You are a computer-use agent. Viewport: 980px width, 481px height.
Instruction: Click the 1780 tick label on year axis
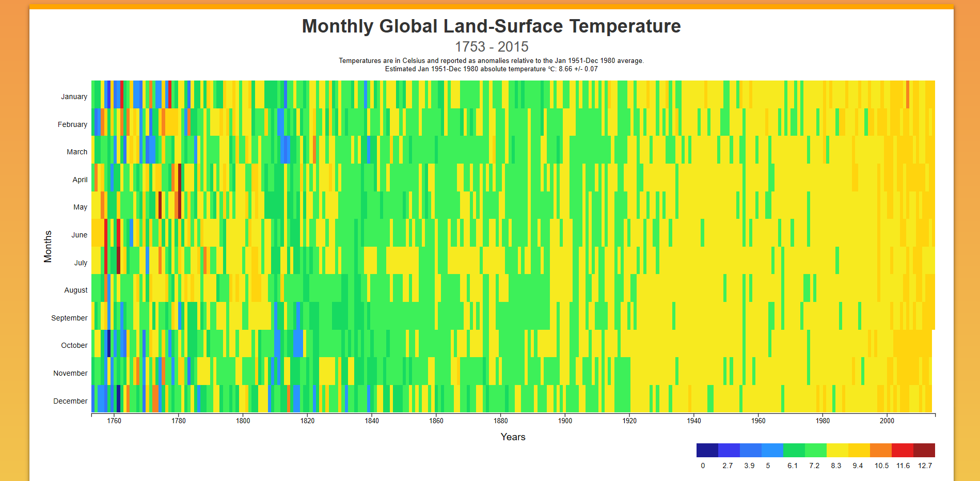179,421
